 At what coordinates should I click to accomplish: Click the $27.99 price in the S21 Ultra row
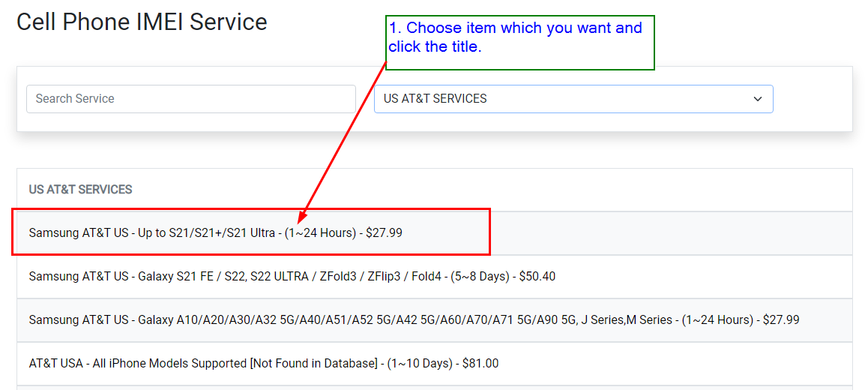coord(384,233)
